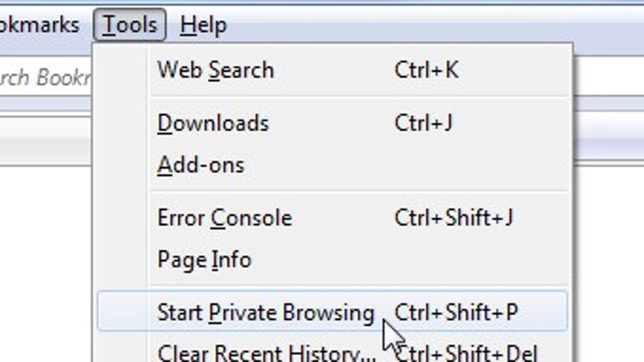This screenshot has width=644, height=362.
Task: Open Error Console menu entry
Action: pos(333,218)
